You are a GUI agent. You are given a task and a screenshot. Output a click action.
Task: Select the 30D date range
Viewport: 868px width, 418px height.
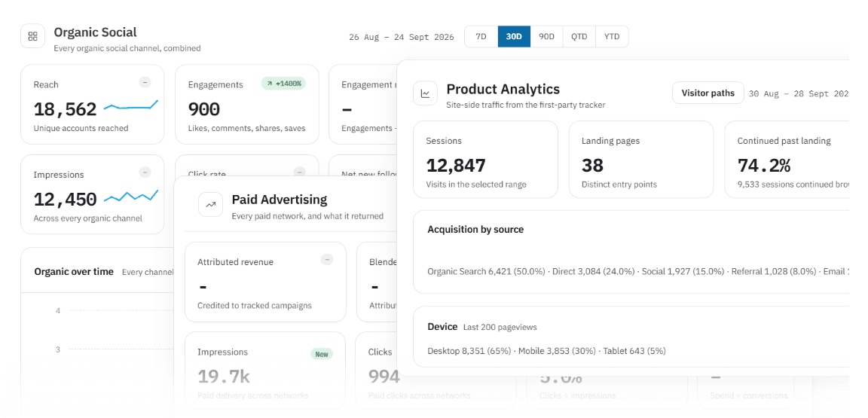coord(514,37)
